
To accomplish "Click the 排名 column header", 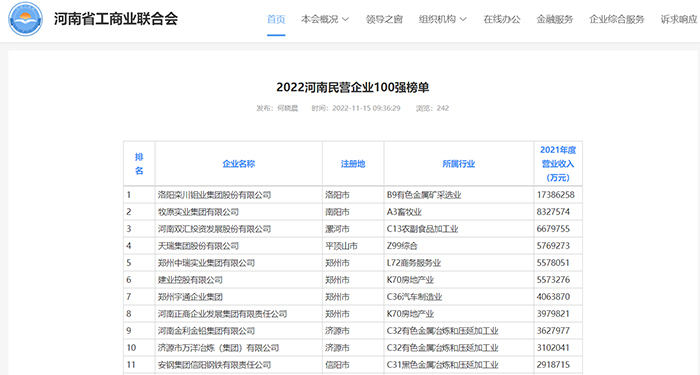I will click(139, 163).
